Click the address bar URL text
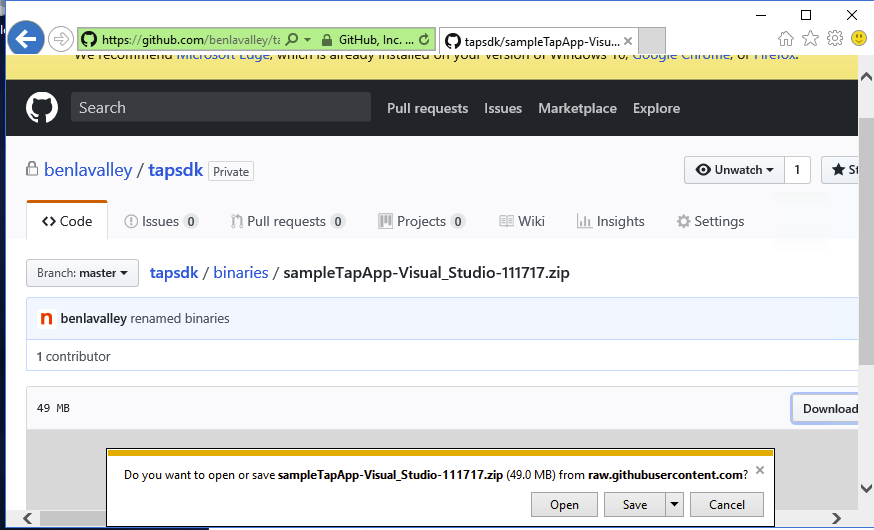The width and height of the screenshot is (874, 530). point(191,40)
